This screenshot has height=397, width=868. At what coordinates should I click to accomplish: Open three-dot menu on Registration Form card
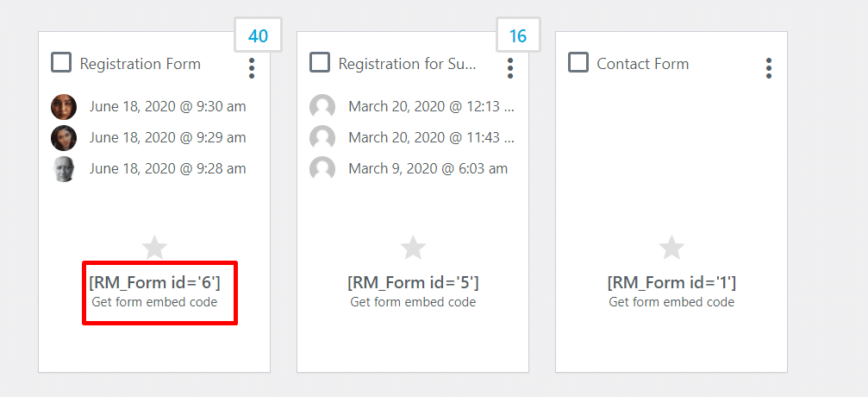point(252,68)
